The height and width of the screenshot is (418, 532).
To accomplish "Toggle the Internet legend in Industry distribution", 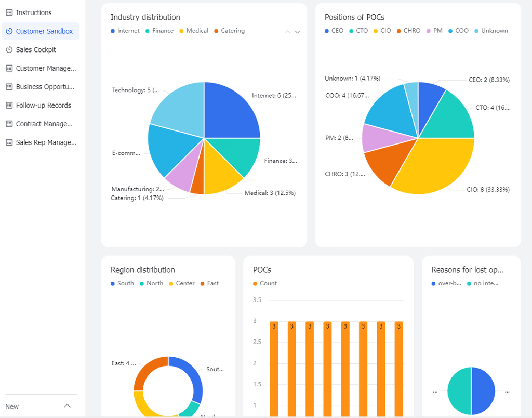I will [x=125, y=31].
